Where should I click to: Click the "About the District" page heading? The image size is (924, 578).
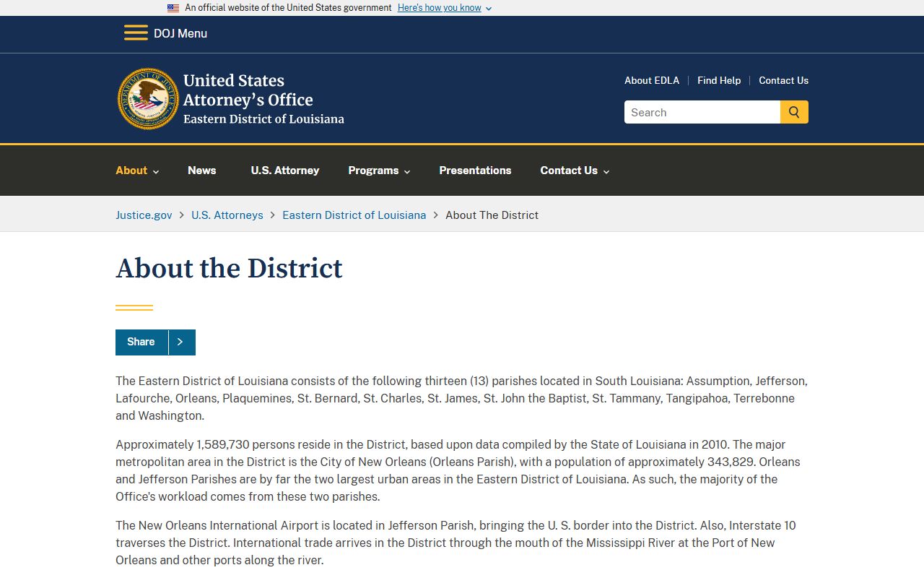pos(229,268)
